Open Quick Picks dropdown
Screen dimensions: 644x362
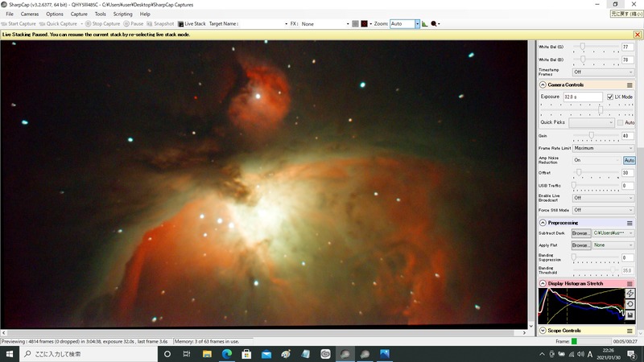(592, 122)
